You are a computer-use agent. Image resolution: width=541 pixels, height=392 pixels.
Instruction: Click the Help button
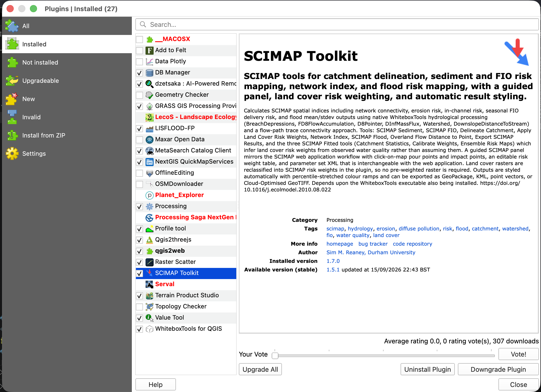(x=155, y=384)
